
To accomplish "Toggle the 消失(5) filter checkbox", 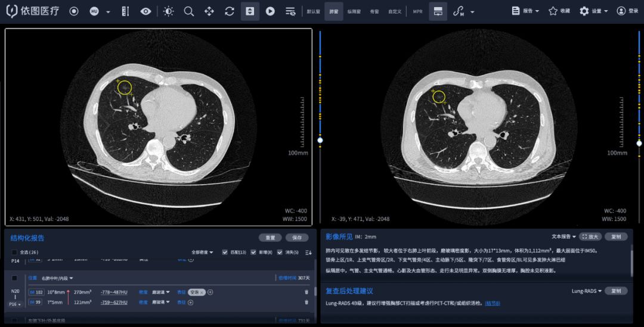I will (x=280, y=252).
